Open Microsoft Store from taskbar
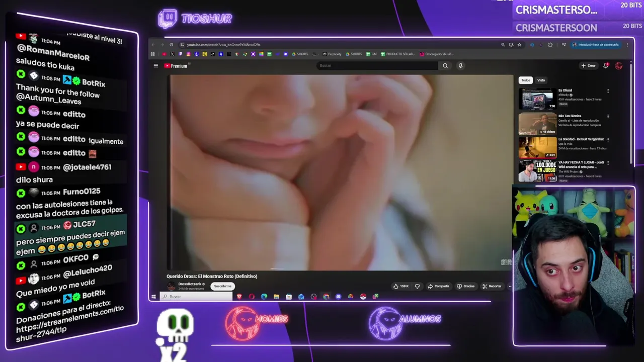The image size is (644, 362). tap(289, 297)
